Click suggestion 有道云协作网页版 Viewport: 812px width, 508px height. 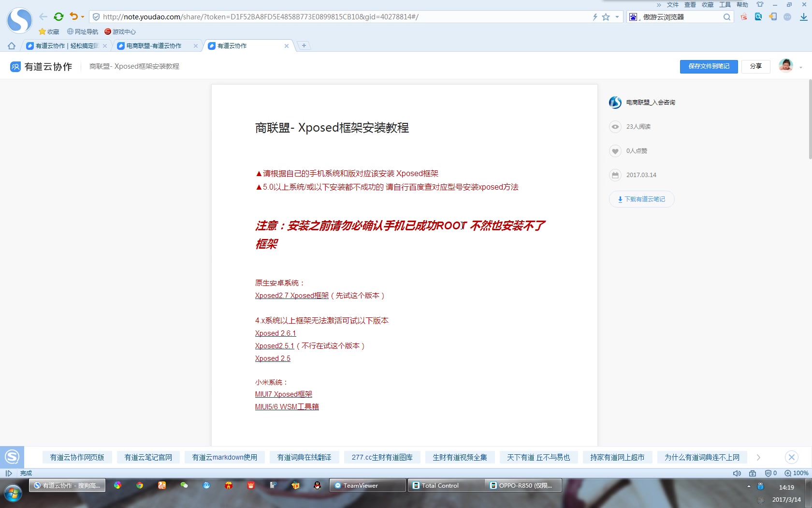(x=77, y=457)
